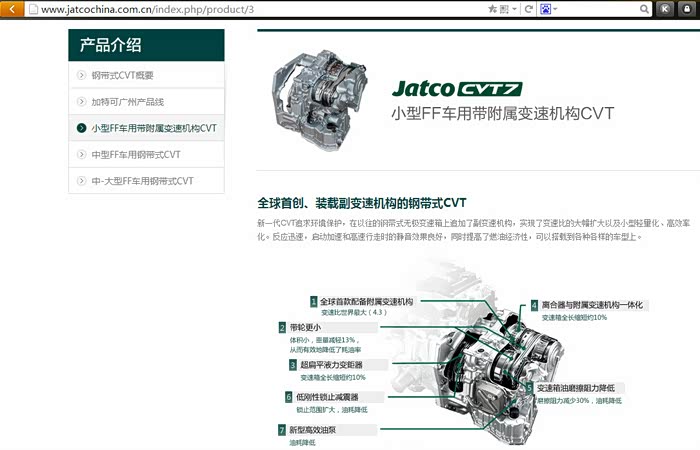The height and width of the screenshot is (450, 700).
Task: Bookmark this page with the star icon
Action: 492,9
